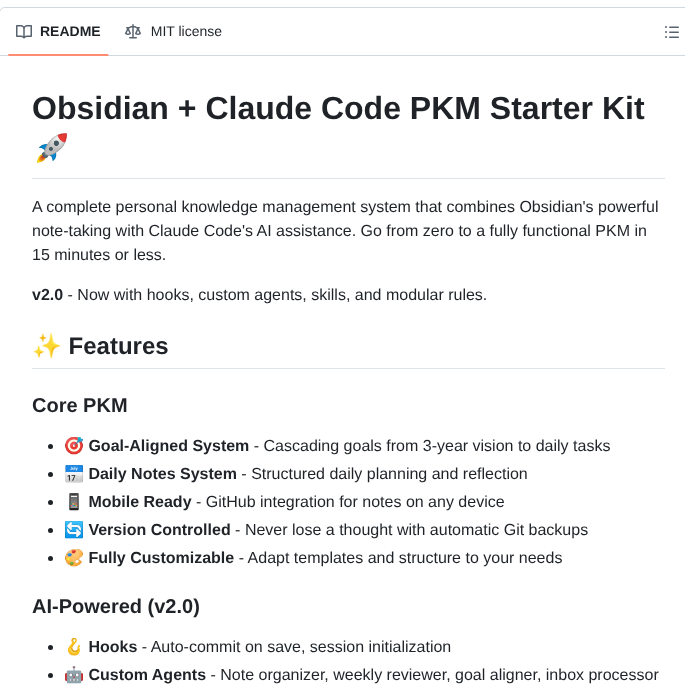Click the AI-Powered (v2.0) subheading
This screenshot has width=685, height=685.
[116, 606]
